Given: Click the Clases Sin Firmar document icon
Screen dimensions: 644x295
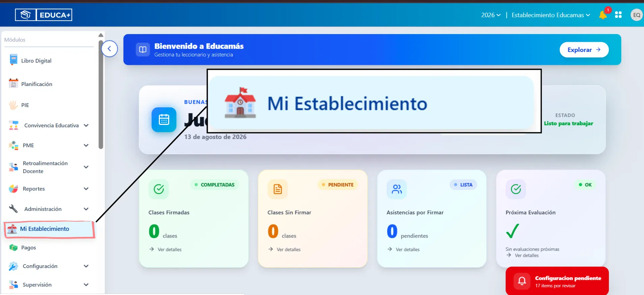Looking at the screenshot, I should [x=278, y=189].
